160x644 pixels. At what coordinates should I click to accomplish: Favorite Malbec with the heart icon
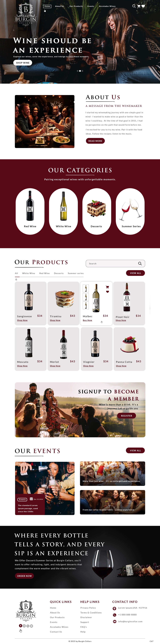[x=107, y=292]
